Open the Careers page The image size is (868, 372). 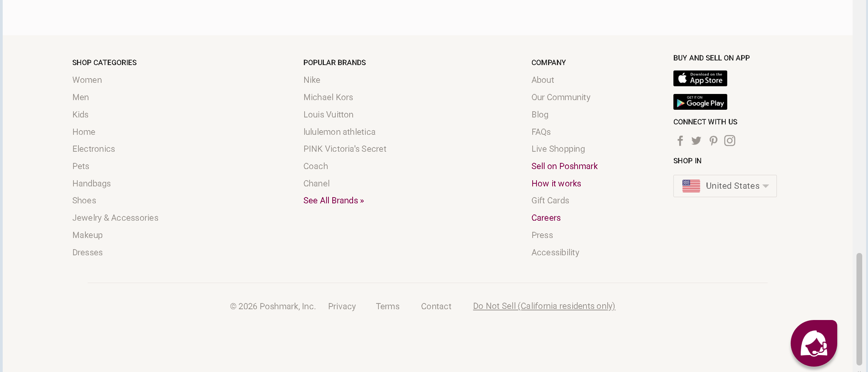click(546, 218)
